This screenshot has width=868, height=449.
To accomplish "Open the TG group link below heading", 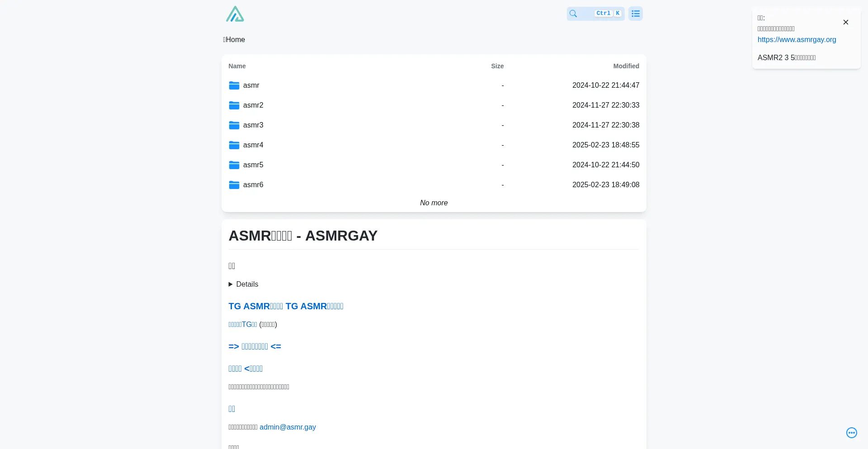I will pyautogui.click(x=243, y=325).
